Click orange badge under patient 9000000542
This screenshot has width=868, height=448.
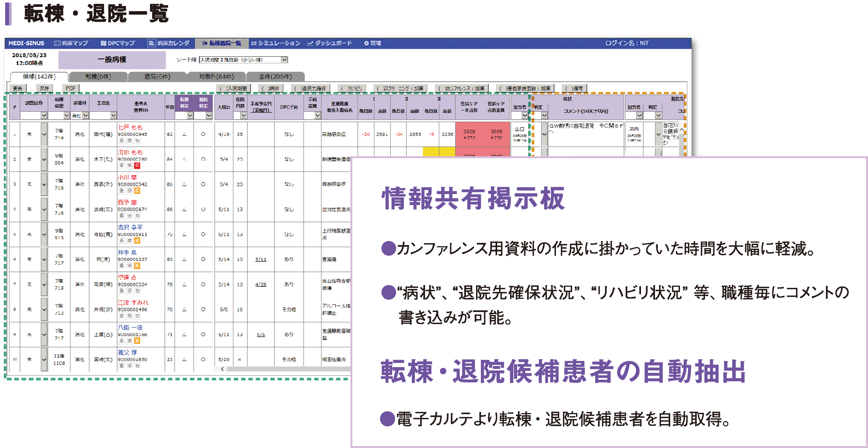[137, 191]
